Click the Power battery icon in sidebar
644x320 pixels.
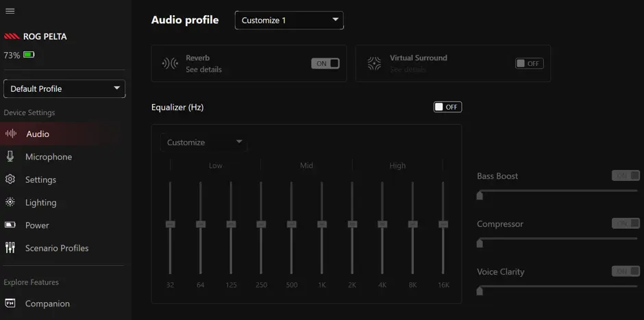(10, 225)
